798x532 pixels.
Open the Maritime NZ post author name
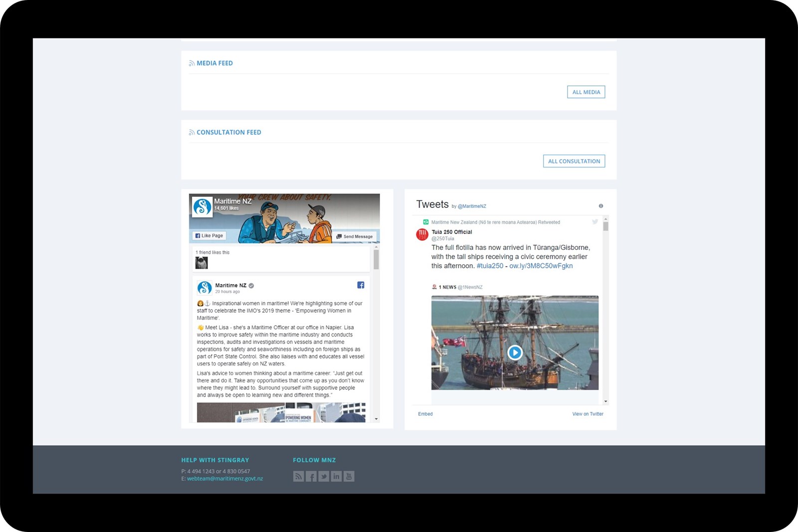(230, 286)
